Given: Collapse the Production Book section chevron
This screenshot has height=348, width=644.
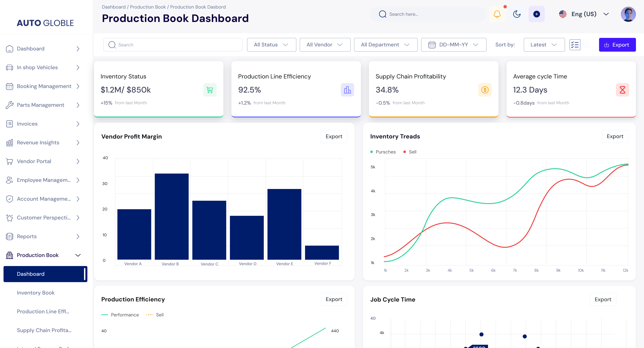Looking at the screenshot, I should (x=78, y=255).
